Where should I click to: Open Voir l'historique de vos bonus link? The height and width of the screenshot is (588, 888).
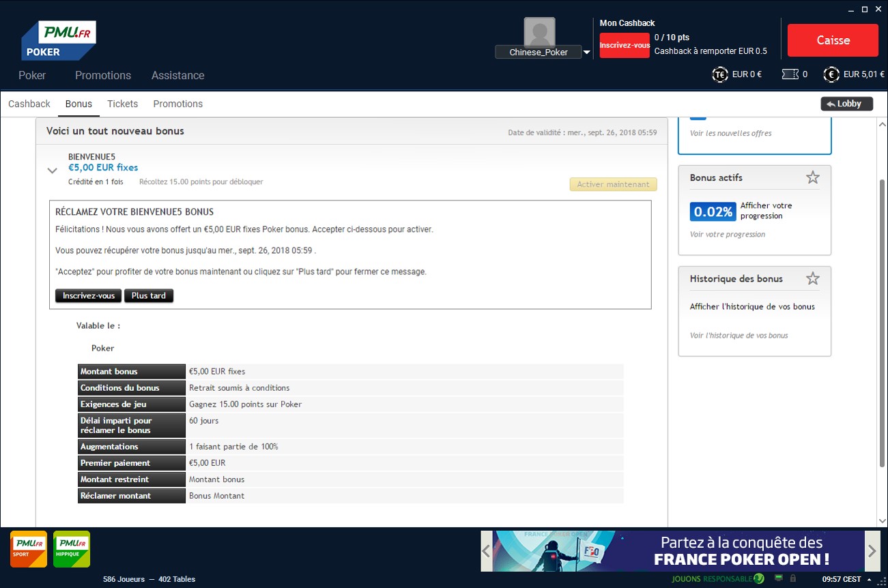click(x=739, y=335)
